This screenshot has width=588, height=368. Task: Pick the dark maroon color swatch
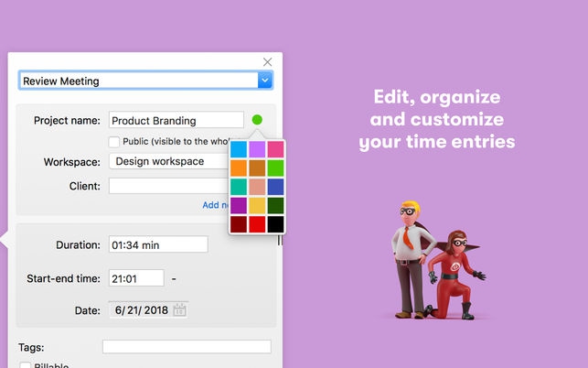[x=239, y=224]
